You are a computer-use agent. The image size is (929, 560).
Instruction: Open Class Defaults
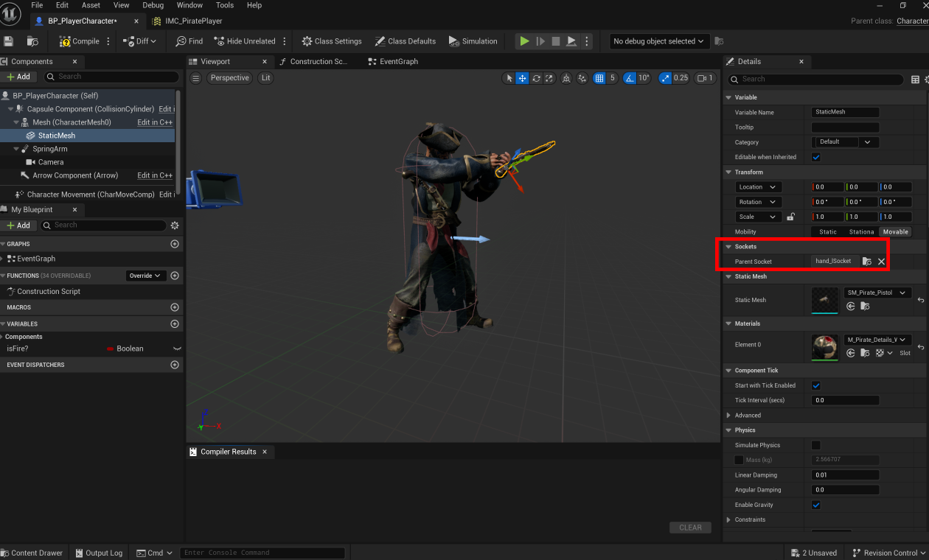(405, 41)
